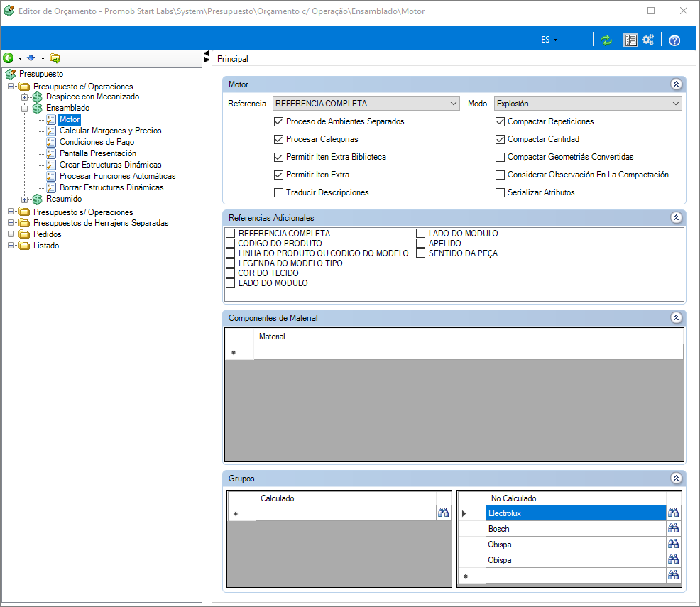The width and height of the screenshot is (700, 607).
Task: Select the Bosch group row
Action: (576, 529)
